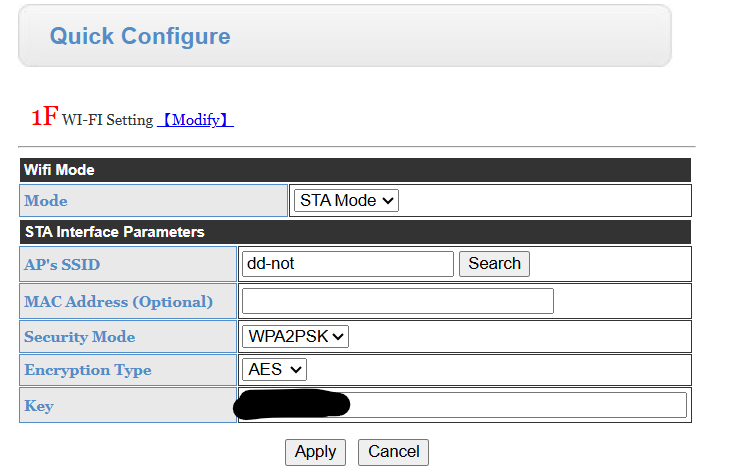This screenshot has width=731, height=472.
Task: Expand the STA Mode dropdown
Action: click(x=347, y=201)
